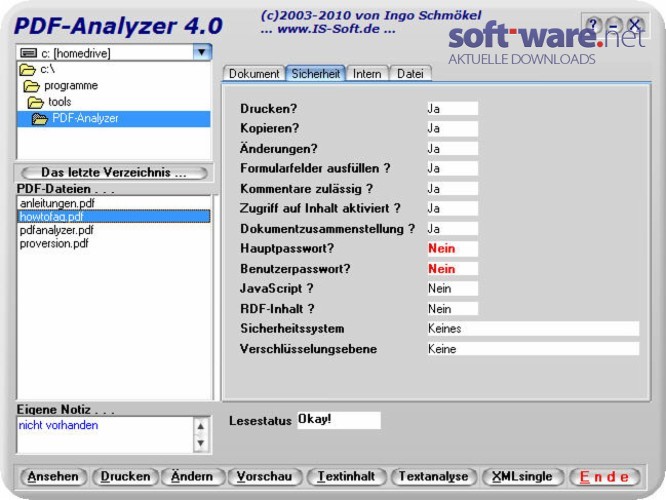Screen dimensions: 666x500
Task: Click the Verschlüsselungsebene Keine field
Action: (x=533, y=349)
